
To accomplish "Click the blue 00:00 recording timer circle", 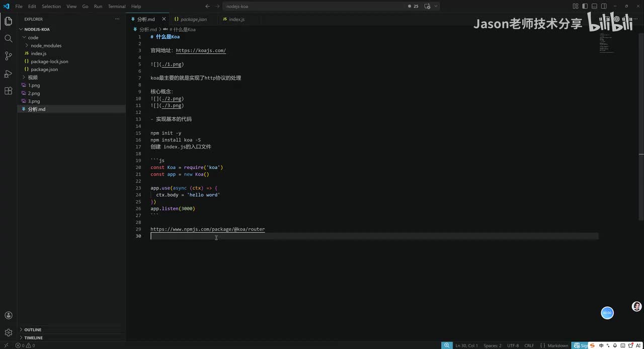I will click(607, 313).
